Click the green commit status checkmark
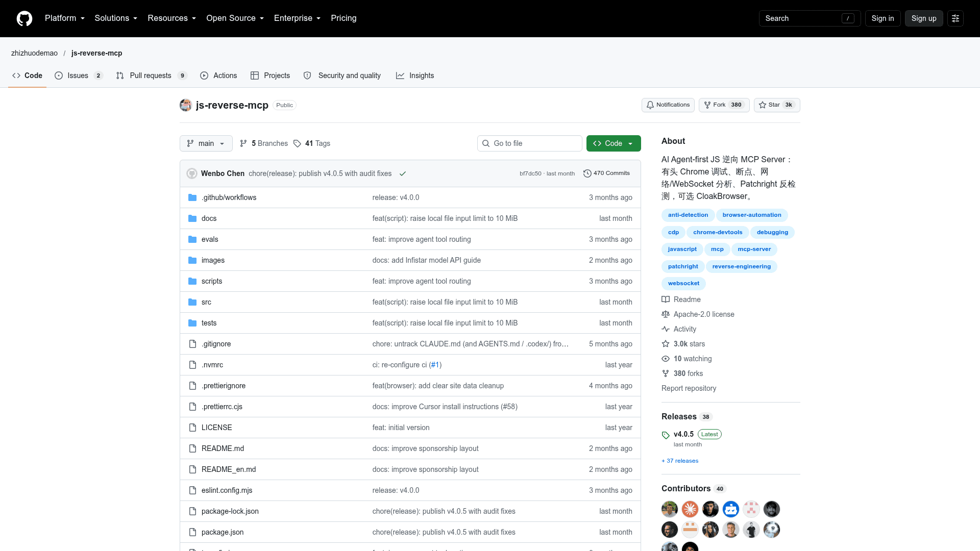 [403, 173]
